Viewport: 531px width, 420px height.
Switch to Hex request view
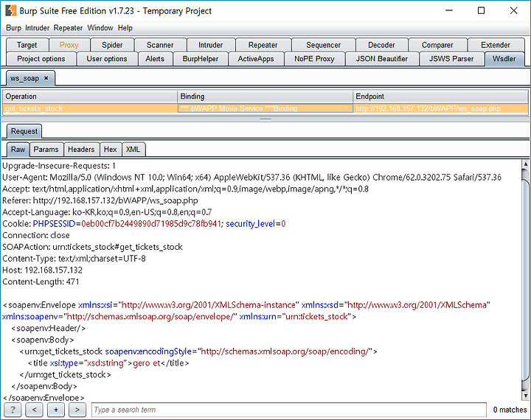110,150
